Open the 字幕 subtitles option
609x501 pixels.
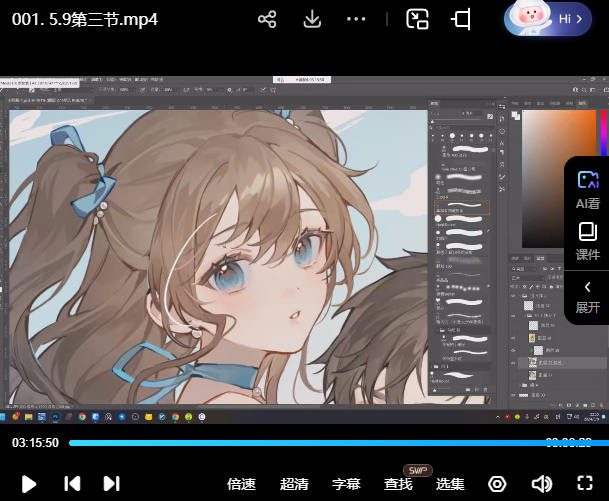pyautogui.click(x=346, y=484)
